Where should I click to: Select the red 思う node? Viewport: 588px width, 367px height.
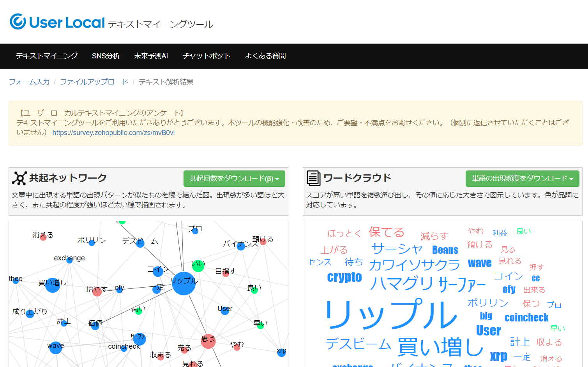[208, 341]
